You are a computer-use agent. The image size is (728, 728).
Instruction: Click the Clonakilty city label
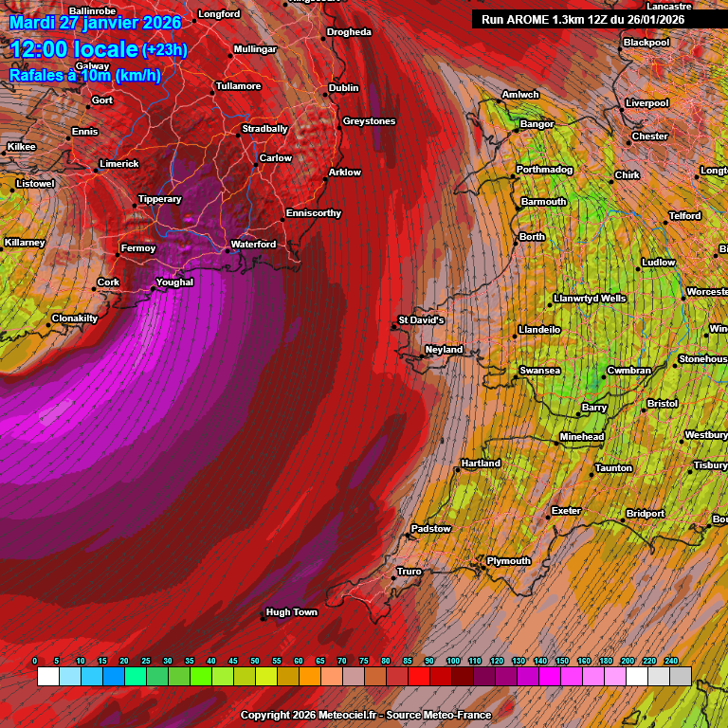point(75,318)
